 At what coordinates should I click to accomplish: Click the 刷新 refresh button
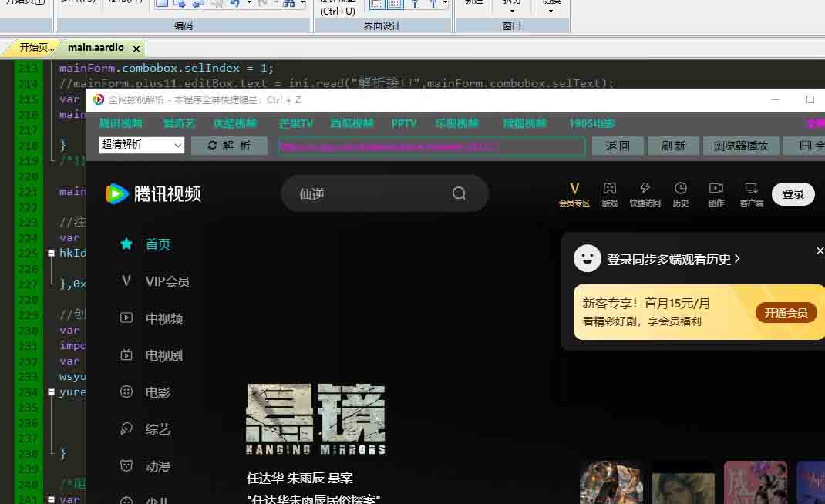[673, 146]
